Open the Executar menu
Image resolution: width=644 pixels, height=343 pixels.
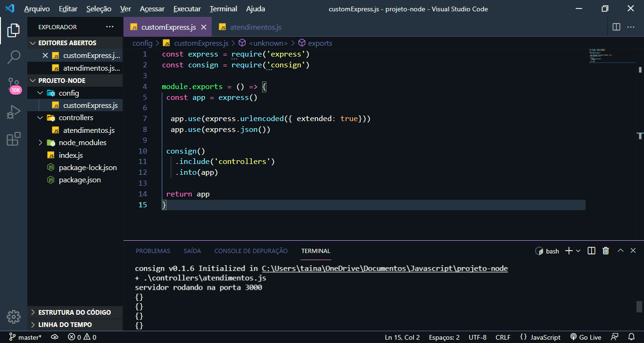187,9
